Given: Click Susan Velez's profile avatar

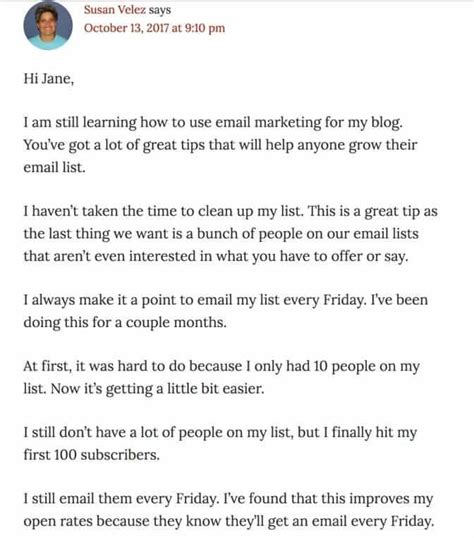Looking at the screenshot, I should (48, 25).
